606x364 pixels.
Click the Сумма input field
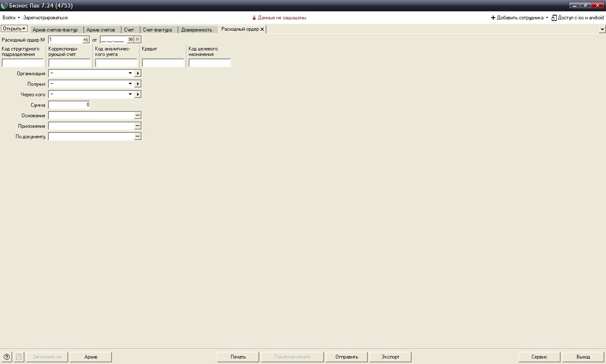pyautogui.click(x=69, y=105)
